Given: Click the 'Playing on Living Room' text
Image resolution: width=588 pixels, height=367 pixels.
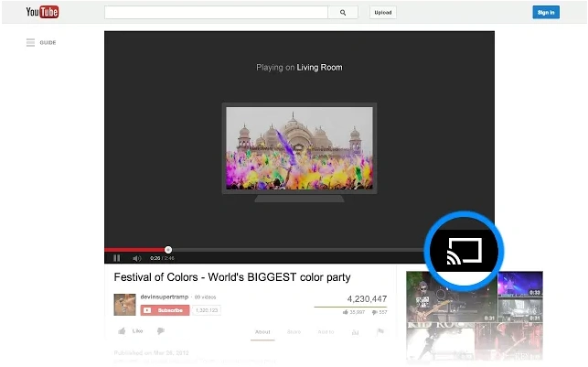Looking at the screenshot, I should tap(299, 68).
